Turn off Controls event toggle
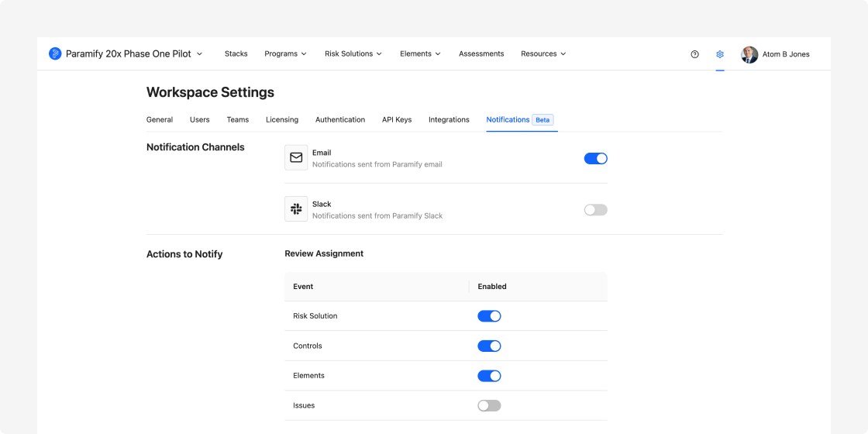Screen dimensions: 868x434 [489, 346]
